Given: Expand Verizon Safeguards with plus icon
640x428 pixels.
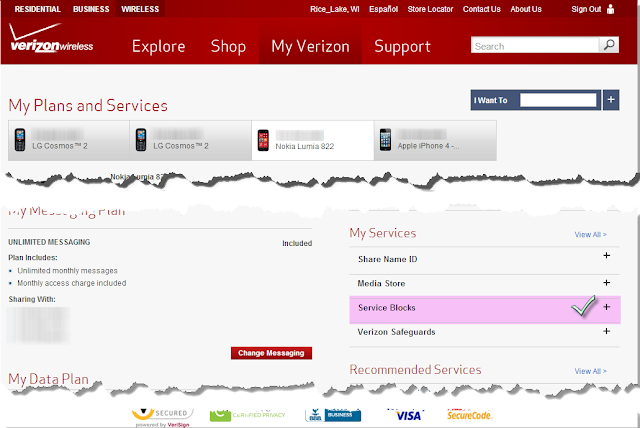Looking at the screenshot, I should [607, 331].
